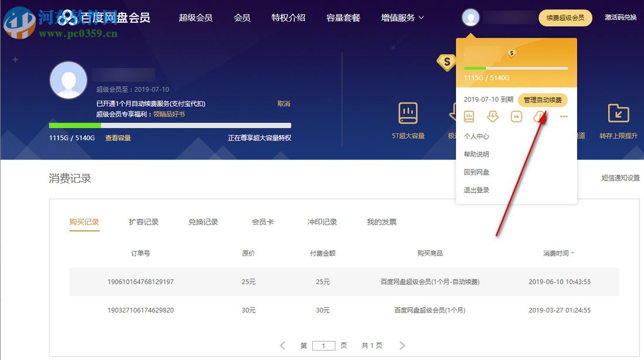Viewport: 644px width, 360px height.
Task: Open the more options ellipsis icon
Action: [x=564, y=116]
